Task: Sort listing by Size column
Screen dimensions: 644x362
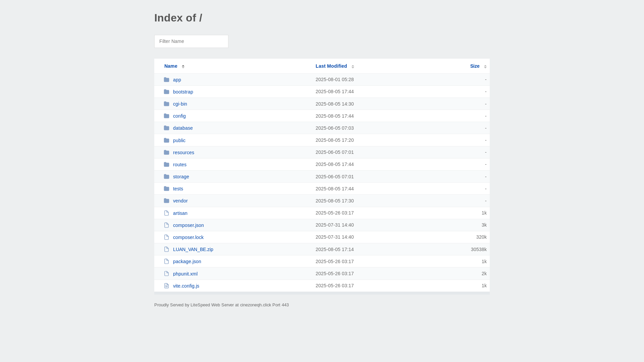Action: 475,66
